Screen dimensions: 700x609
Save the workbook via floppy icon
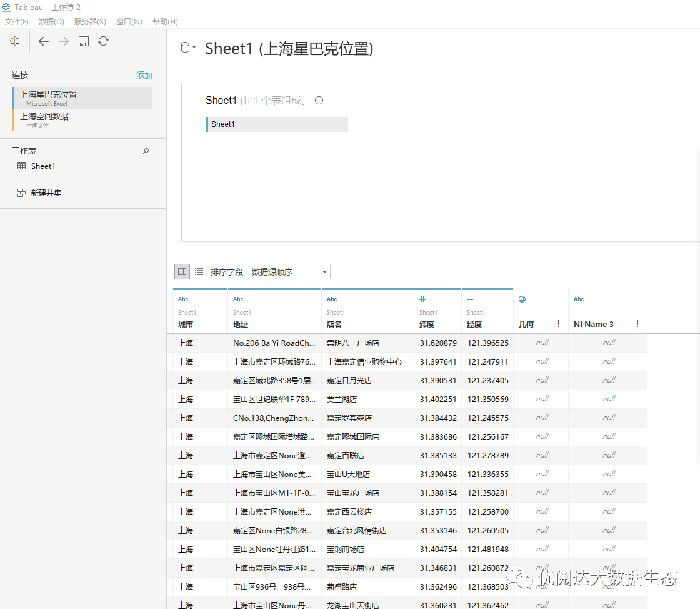click(x=84, y=41)
